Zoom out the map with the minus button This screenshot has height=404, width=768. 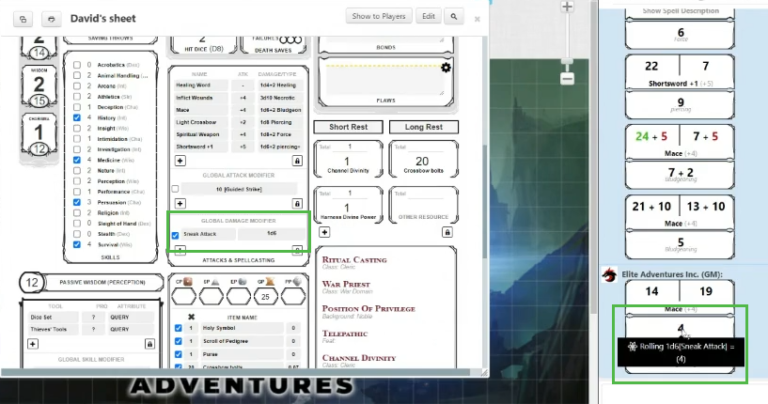pos(567,78)
